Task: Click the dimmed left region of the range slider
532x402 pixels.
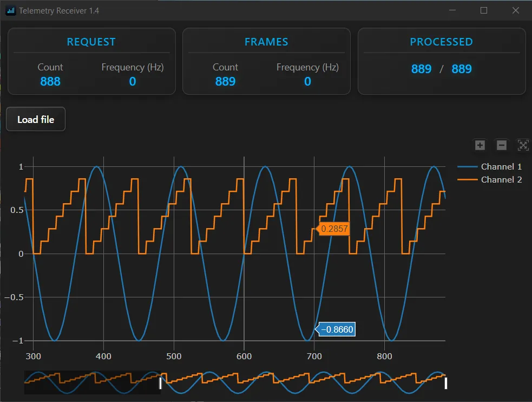Action: click(x=92, y=382)
